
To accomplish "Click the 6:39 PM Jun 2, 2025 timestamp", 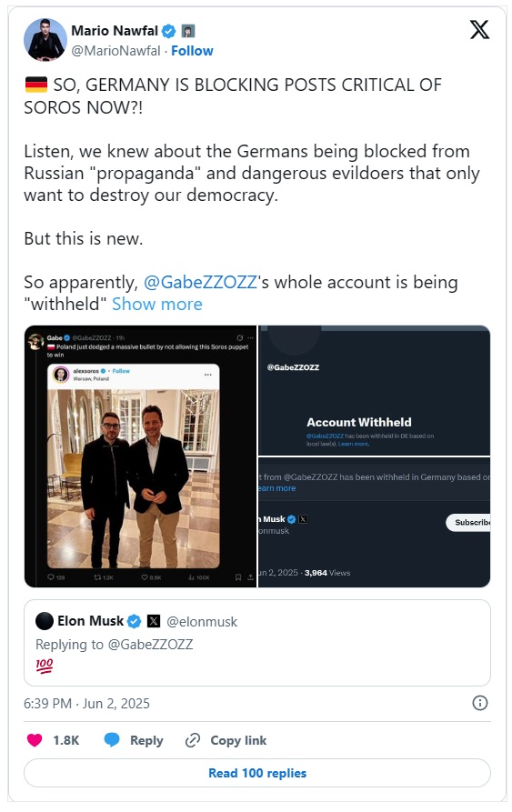I will pyautogui.click(x=86, y=703).
